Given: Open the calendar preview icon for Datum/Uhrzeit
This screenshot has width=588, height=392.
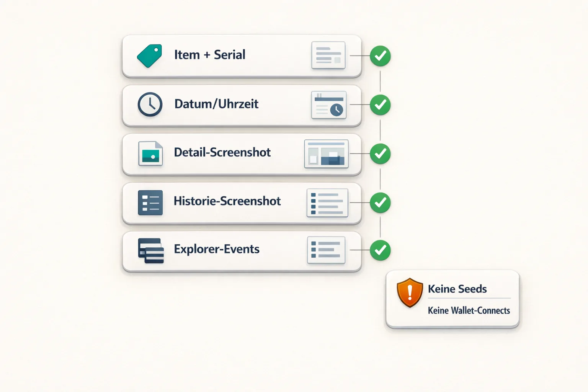Looking at the screenshot, I should click(x=328, y=105).
